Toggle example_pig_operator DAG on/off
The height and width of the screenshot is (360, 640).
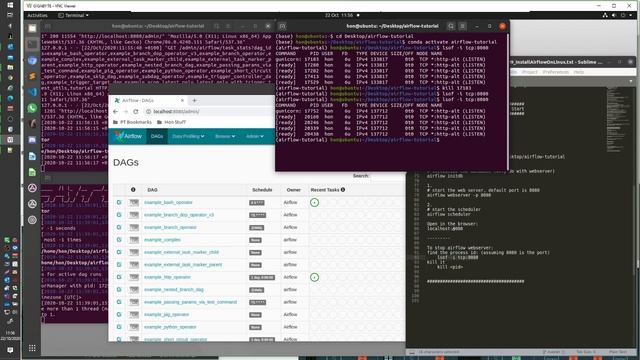[x=134, y=315]
